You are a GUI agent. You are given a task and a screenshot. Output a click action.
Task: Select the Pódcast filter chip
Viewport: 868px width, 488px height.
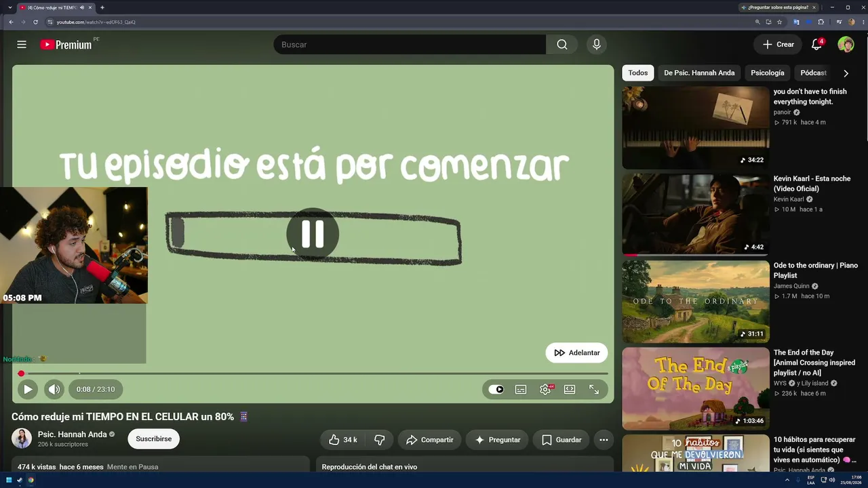click(x=813, y=73)
